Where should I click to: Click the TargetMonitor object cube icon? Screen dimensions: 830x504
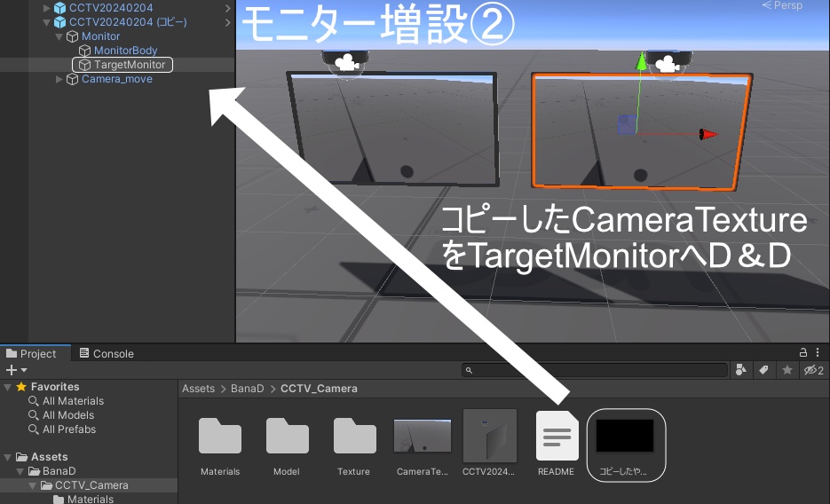84,65
